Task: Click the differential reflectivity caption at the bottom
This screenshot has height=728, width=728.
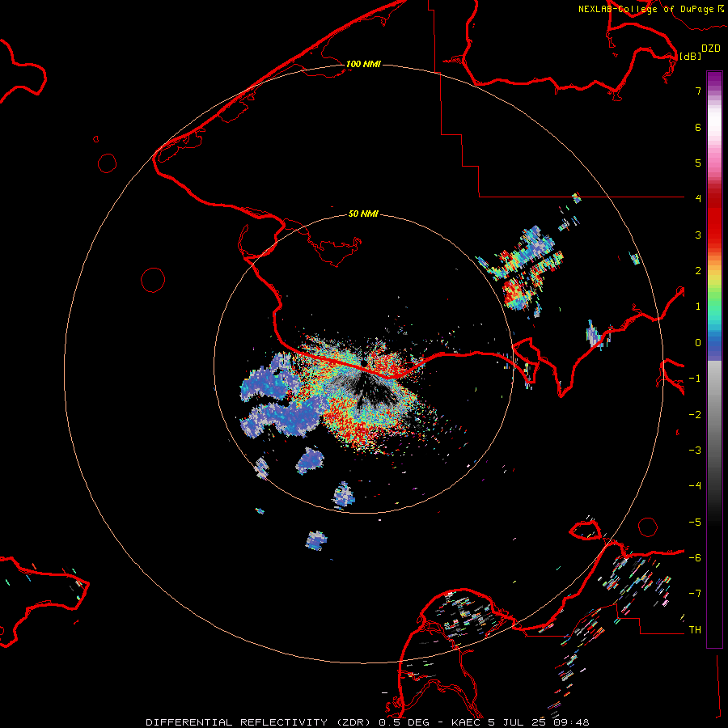Action: pos(367,722)
